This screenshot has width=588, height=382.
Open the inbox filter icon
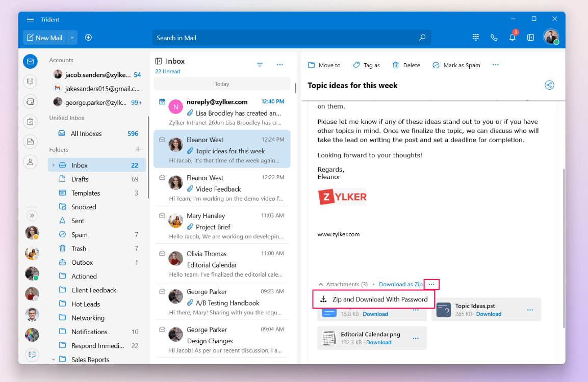tap(260, 65)
